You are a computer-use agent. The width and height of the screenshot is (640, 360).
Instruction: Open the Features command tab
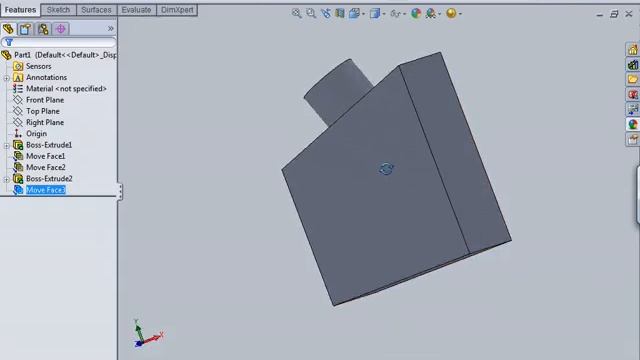click(20, 10)
